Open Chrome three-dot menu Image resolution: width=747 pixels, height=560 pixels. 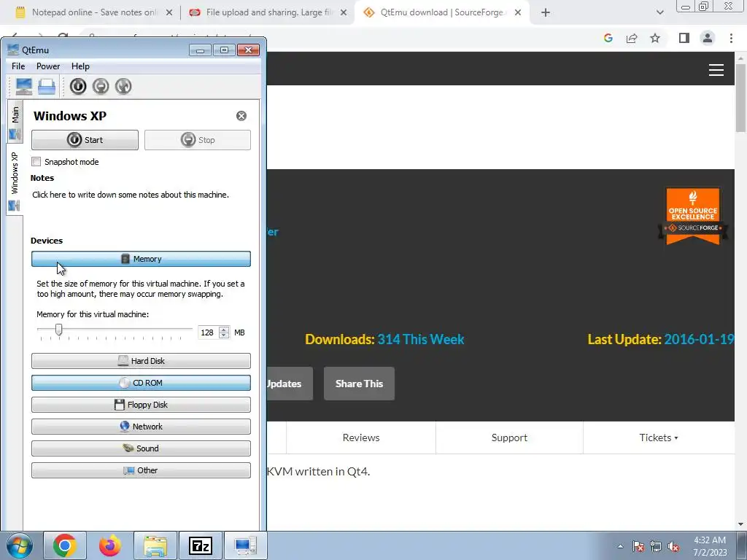731,38
